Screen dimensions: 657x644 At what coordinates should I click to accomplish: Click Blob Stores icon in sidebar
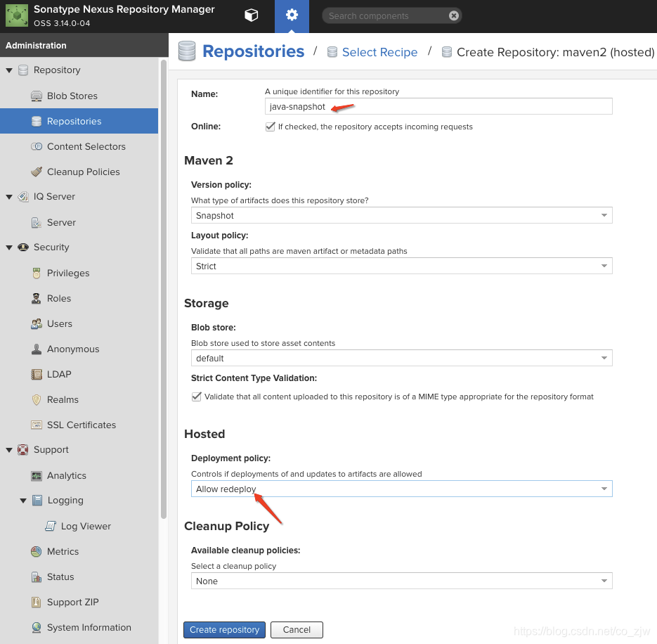(x=37, y=96)
